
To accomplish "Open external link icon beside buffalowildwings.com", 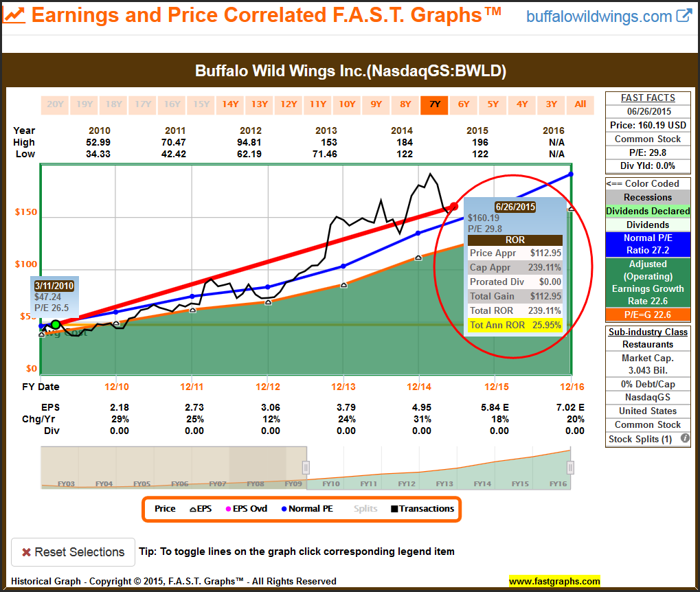I will click(x=684, y=16).
